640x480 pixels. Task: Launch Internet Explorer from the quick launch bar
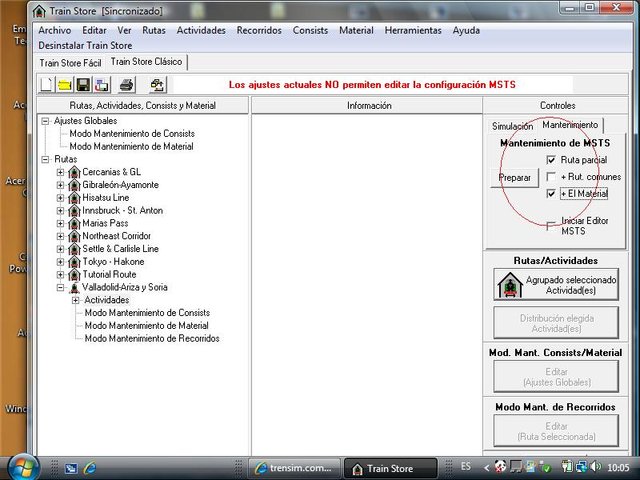(90, 467)
